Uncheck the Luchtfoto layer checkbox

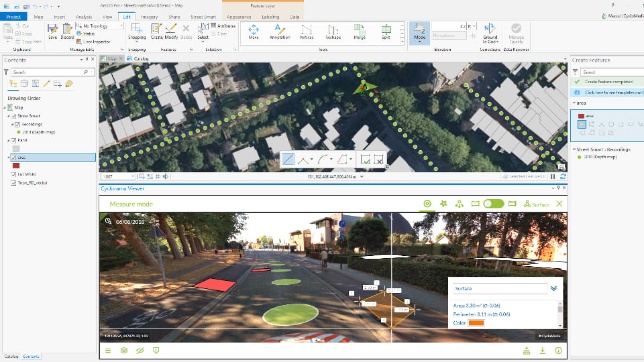13,174
